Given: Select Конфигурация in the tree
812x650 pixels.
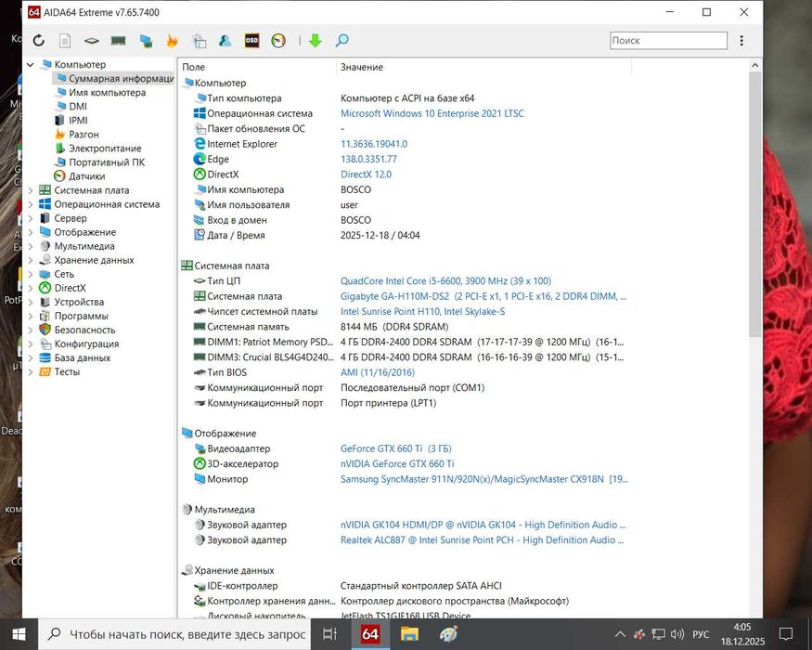Looking at the screenshot, I should 86,344.
